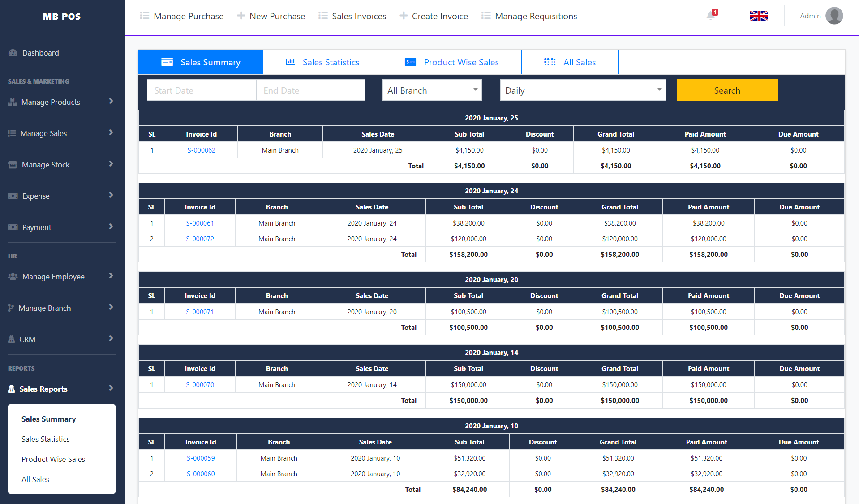Image resolution: width=859 pixels, height=504 pixels.
Task: Open All Sales in sidebar submenu
Action: [x=35, y=479]
